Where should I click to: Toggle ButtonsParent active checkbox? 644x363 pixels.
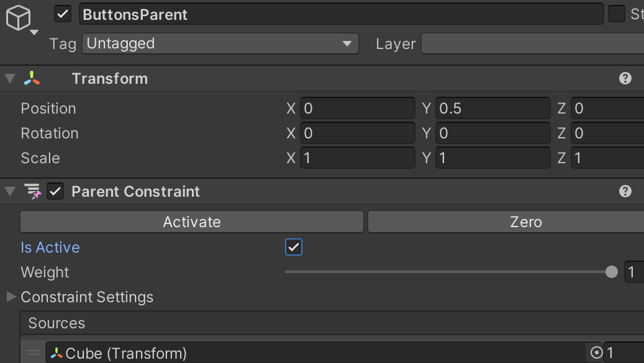[63, 14]
